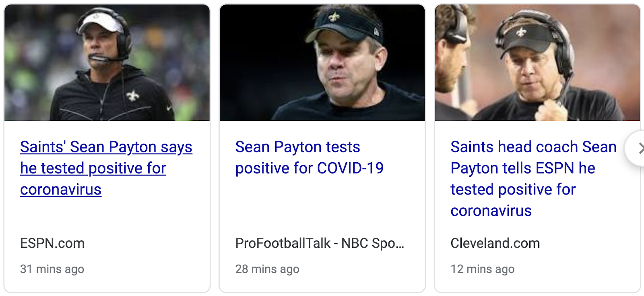Click the "28 mins ago" timestamp
This screenshot has width=644, height=296.
267,269
